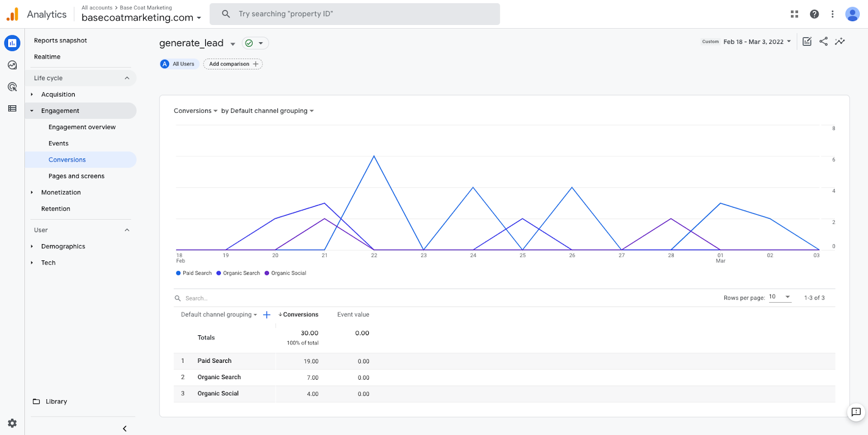Screen dimensions: 868x435
Task: Collapse the Life cycle section
Action: [127, 78]
